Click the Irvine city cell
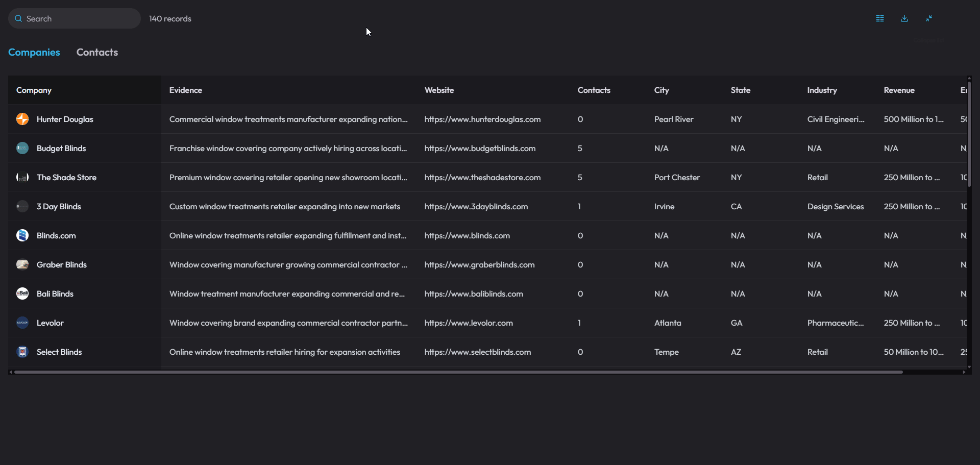The height and width of the screenshot is (465, 980). coord(664,206)
